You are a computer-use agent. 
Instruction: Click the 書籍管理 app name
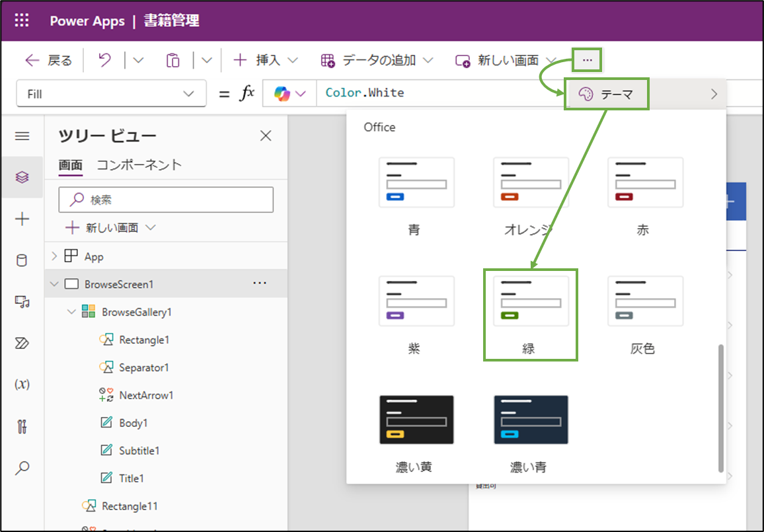click(172, 21)
